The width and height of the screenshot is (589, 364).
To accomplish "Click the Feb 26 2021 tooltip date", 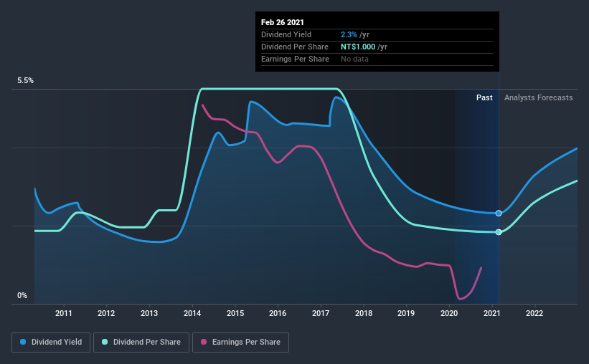I will coord(283,22).
